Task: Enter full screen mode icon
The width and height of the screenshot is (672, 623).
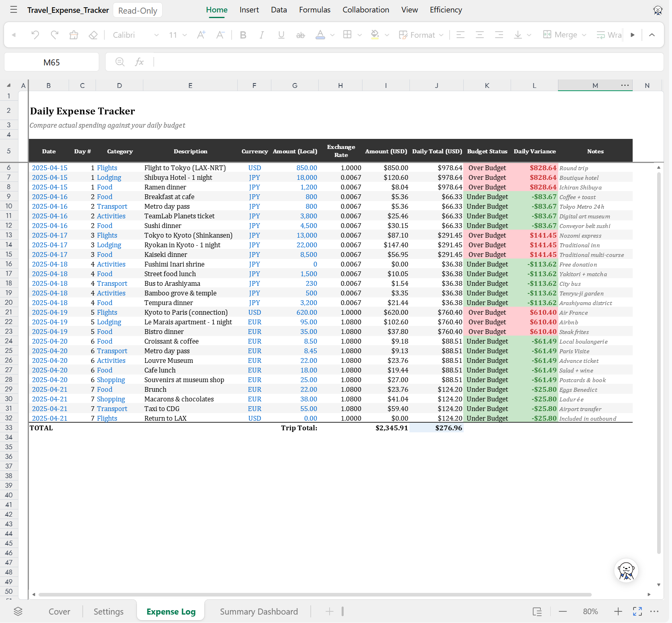Action: [637, 611]
